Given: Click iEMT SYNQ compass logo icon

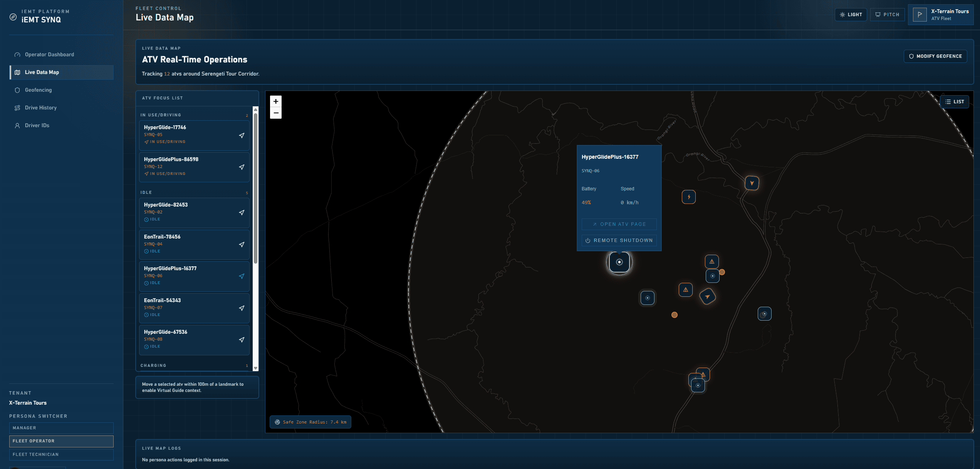Looking at the screenshot, I should point(13,17).
